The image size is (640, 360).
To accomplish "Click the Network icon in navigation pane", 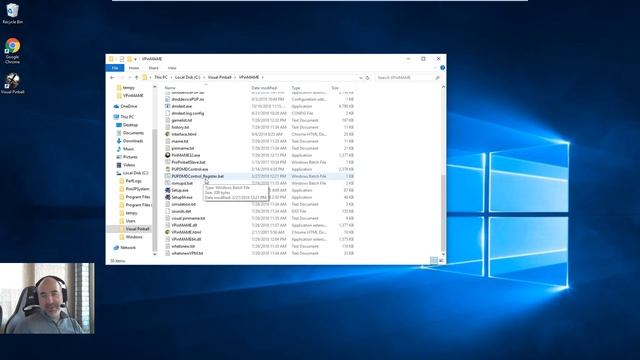I will tap(116, 248).
